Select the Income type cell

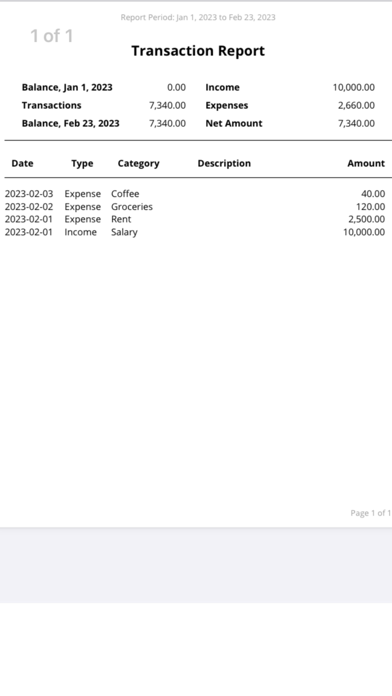click(x=80, y=232)
